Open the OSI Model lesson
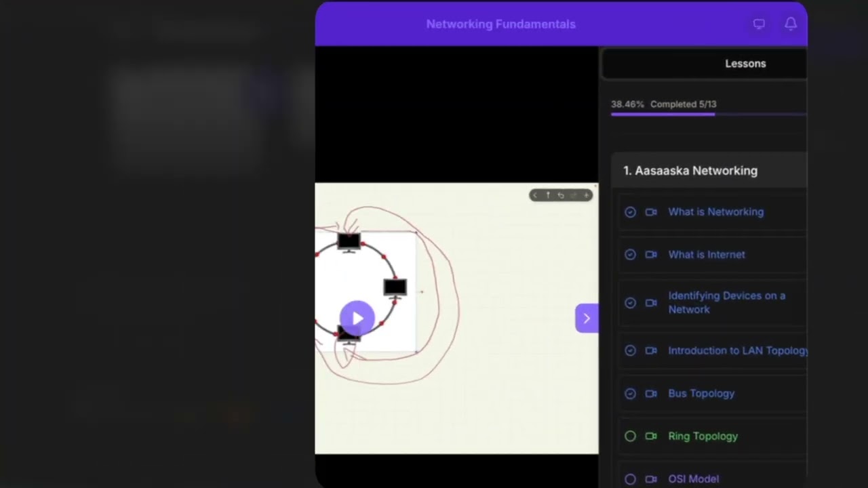The height and width of the screenshot is (488, 868). [693, 479]
